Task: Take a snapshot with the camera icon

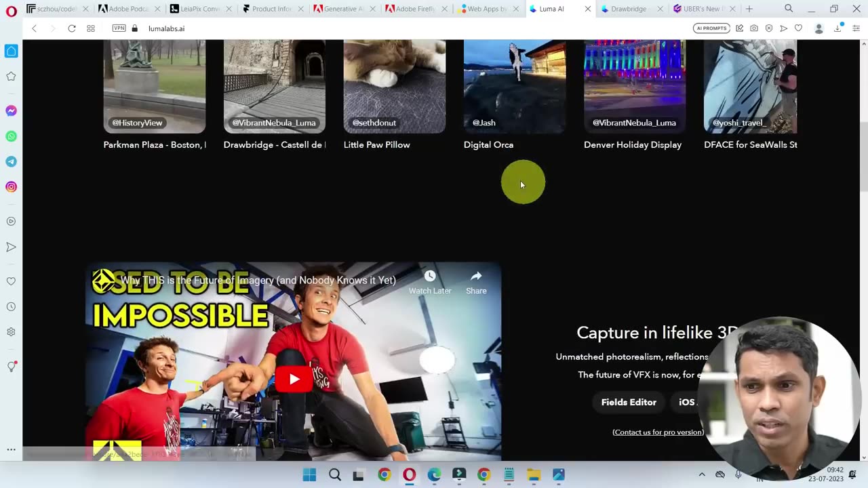Action: click(x=754, y=28)
